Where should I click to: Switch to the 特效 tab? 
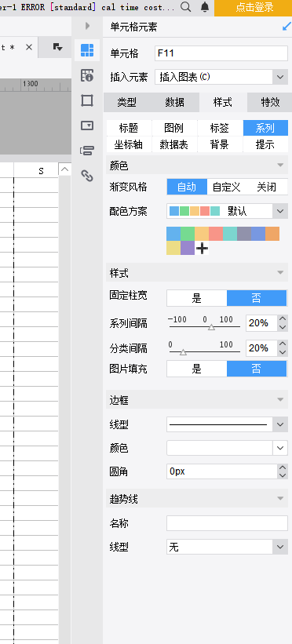click(270, 102)
